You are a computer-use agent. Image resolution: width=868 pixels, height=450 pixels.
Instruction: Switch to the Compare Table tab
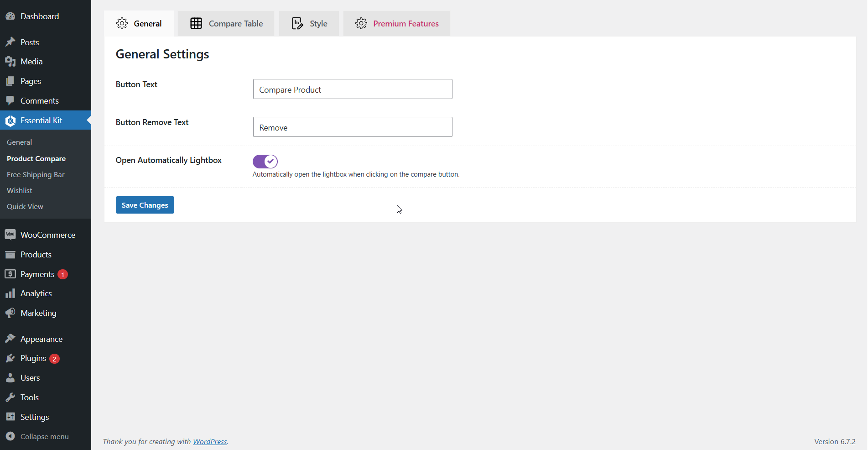pos(226,24)
